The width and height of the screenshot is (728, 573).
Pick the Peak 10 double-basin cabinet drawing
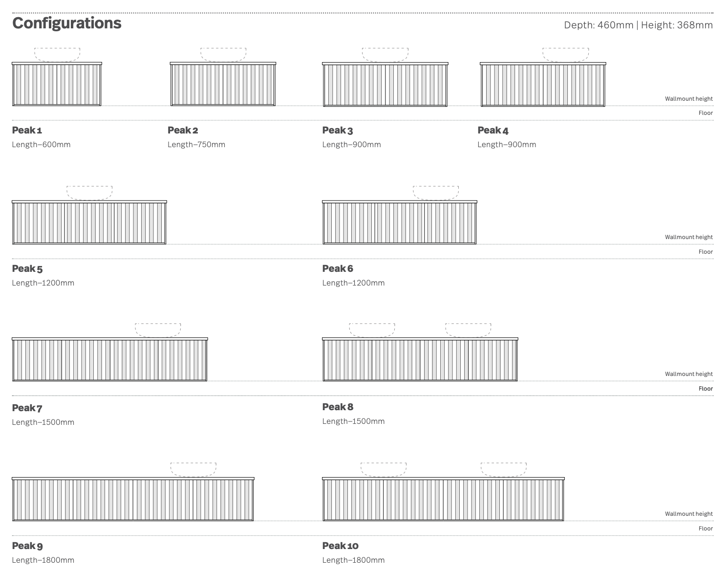443,499
